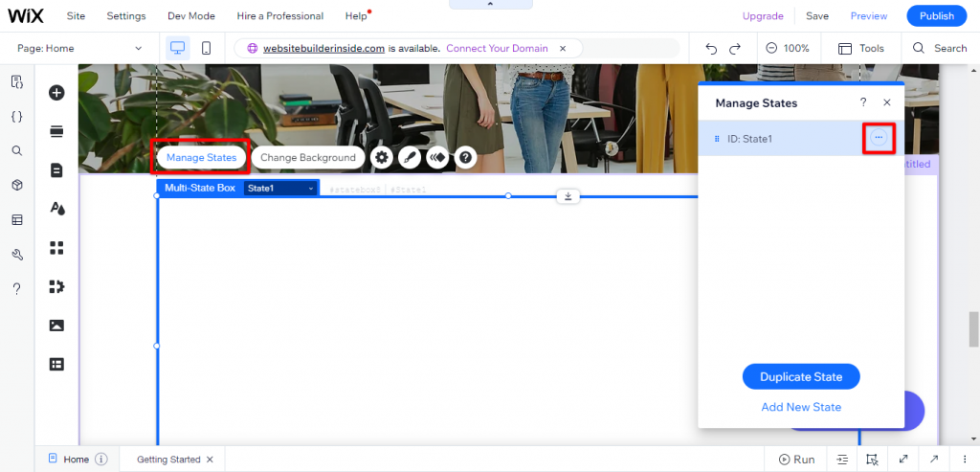Open the Page: Home dropdown
This screenshot has width=980, height=472.
click(79, 48)
